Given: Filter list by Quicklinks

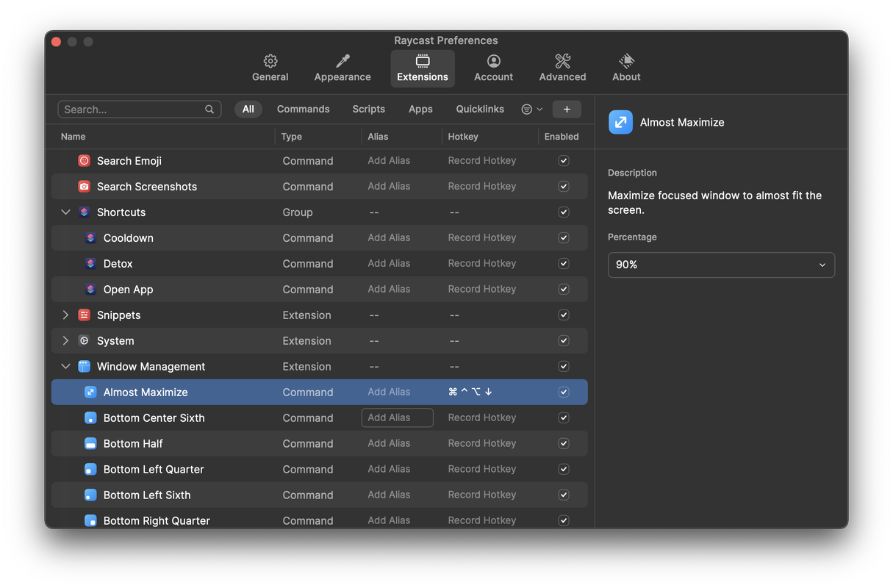Looking at the screenshot, I should (x=480, y=109).
